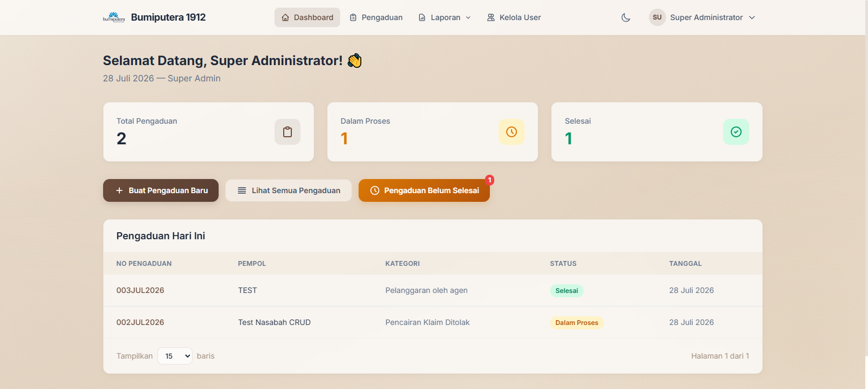Click complaint number 003JUL2026
Viewport: 868px width, 389px height.
tap(140, 290)
